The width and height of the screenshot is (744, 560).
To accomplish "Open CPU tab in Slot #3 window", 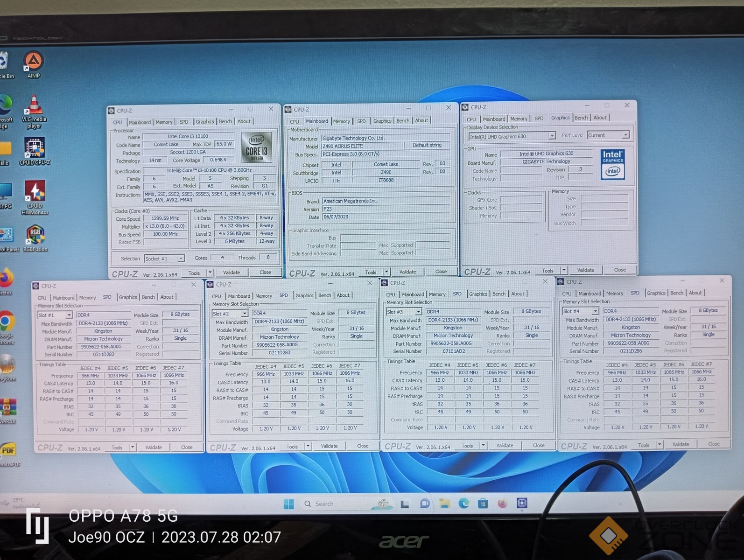I will [x=391, y=294].
